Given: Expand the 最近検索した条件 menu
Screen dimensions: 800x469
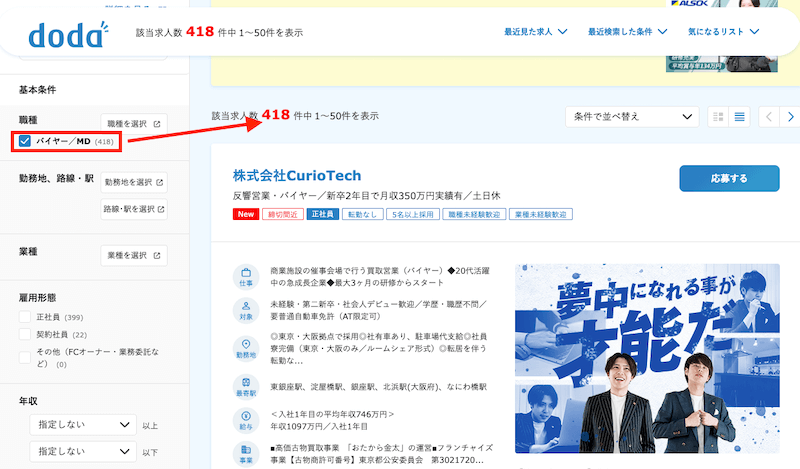Looking at the screenshot, I should [x=627, y=32].
